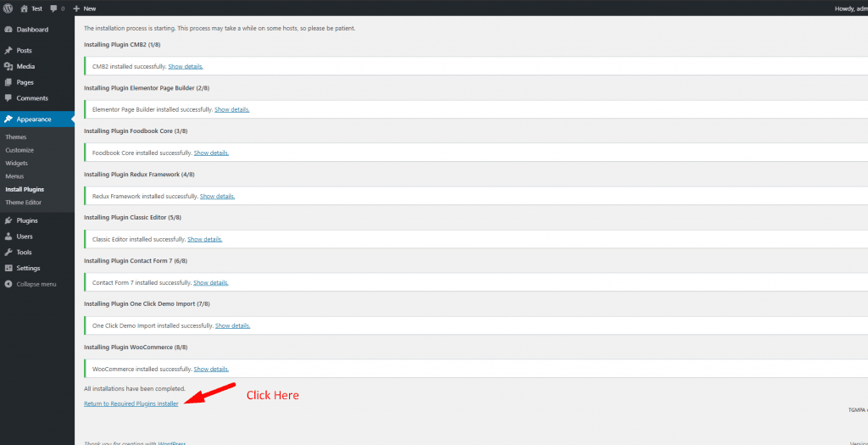Show details for WooCommerce installation

(x=211, y=369)
